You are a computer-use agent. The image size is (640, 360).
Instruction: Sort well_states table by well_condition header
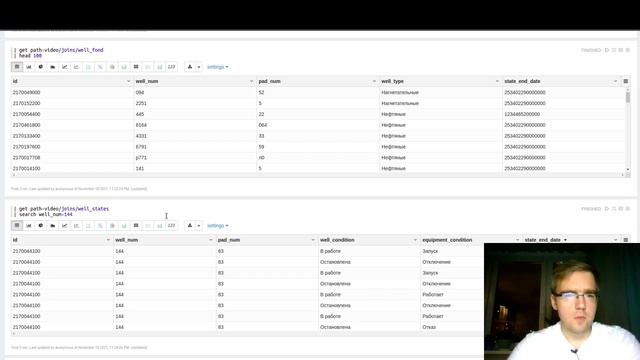coord(337,240)
